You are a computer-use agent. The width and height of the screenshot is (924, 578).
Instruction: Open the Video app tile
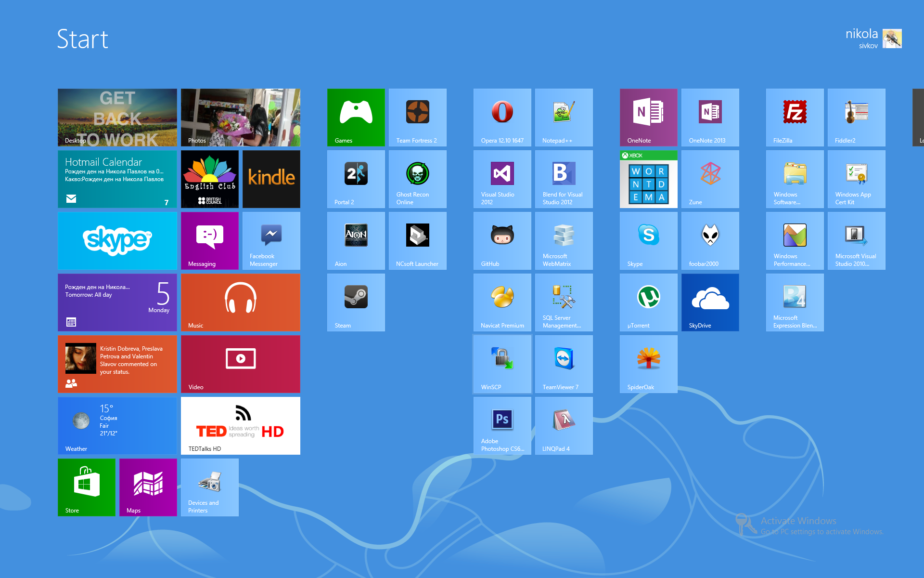pos(241,364)
